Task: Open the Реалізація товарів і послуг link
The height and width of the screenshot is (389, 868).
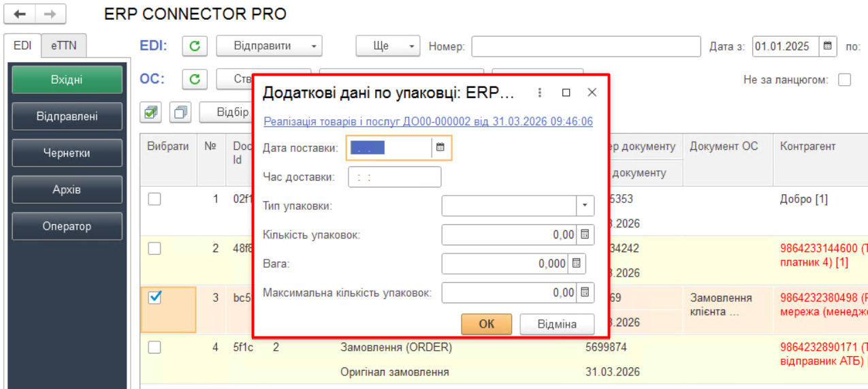Action: [x=428, y=122]
